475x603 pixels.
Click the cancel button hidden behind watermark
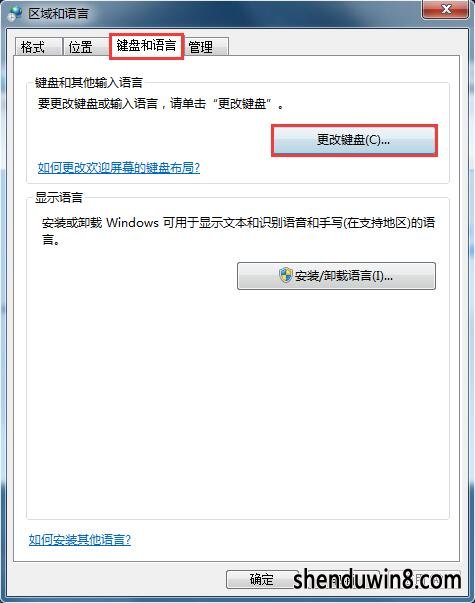(x=342, y=579)
